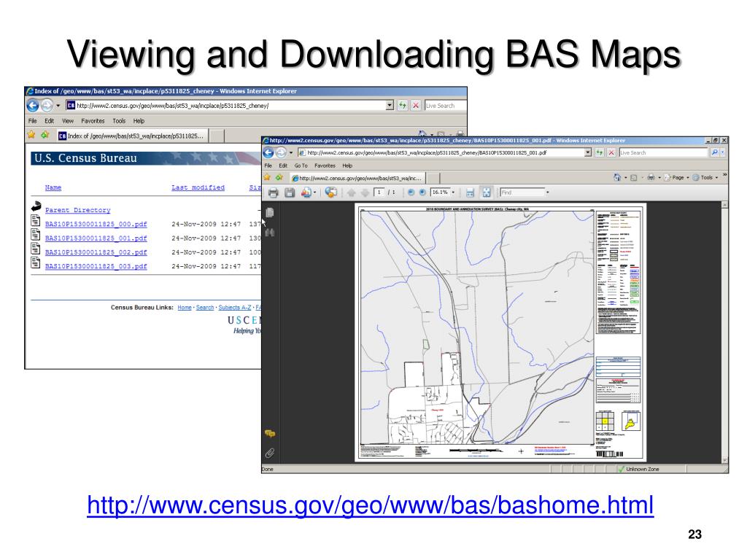Open the Attachments paperclip panel
747x560 pixels.
270,453
